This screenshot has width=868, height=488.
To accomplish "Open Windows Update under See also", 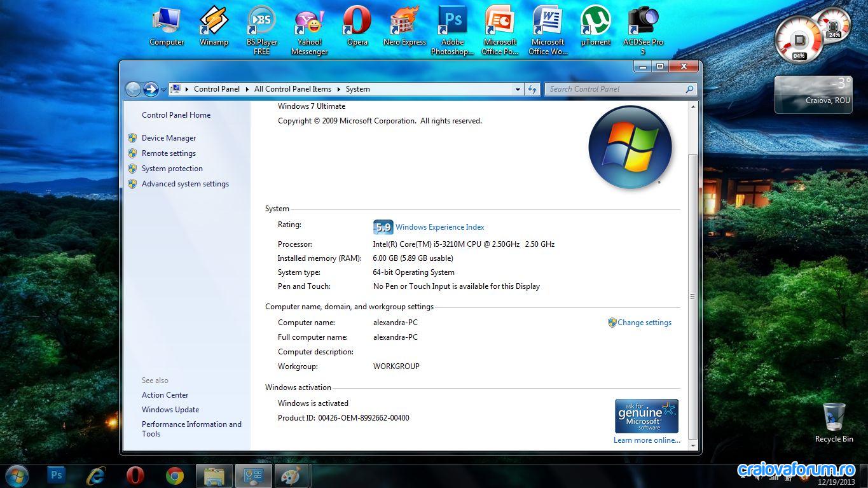I will coord(170,410).
